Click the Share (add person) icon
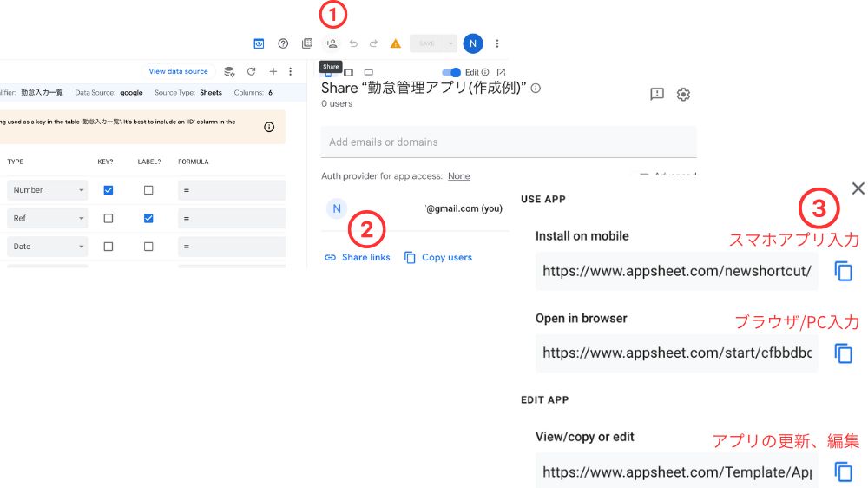The height and width of the screenshot is (488, 868). pyautogui.click(x=331, y=43)
